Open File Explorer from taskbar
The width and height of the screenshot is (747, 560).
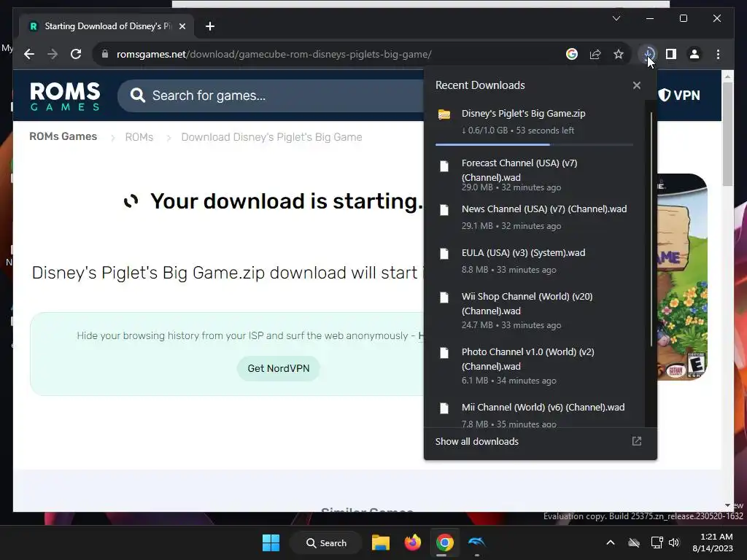[x=381, y=542]
